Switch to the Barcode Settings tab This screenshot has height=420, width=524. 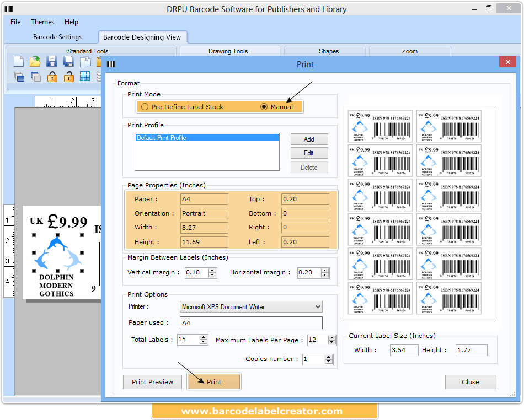pos(57,37)
